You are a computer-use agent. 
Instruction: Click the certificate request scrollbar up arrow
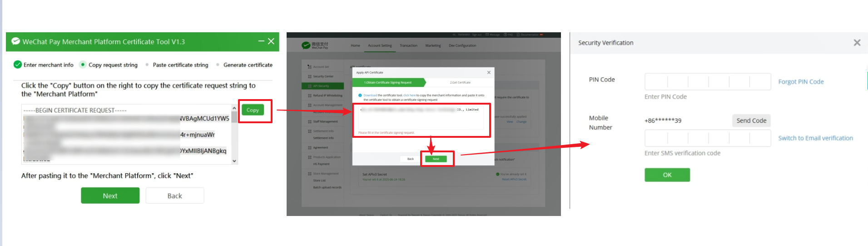(234, 108)
